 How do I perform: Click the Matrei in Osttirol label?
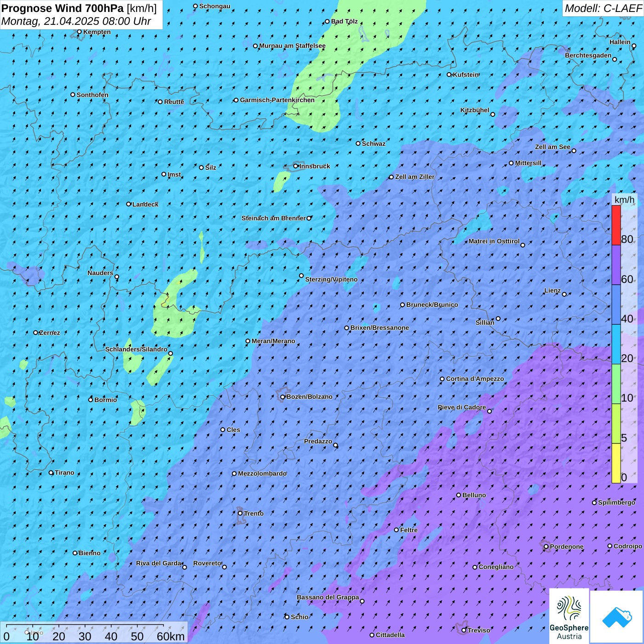click(x=494, y=241)
